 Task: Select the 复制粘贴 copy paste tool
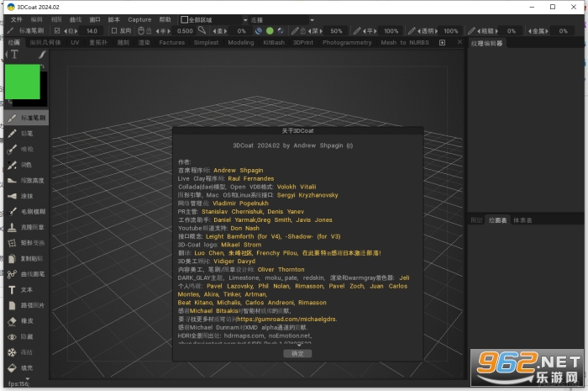click(26, 258)
